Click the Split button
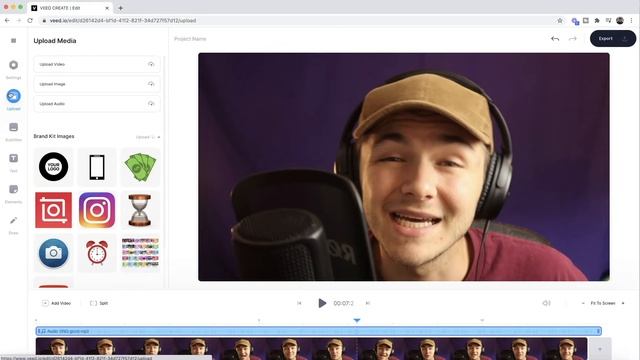 click(99, 303)
